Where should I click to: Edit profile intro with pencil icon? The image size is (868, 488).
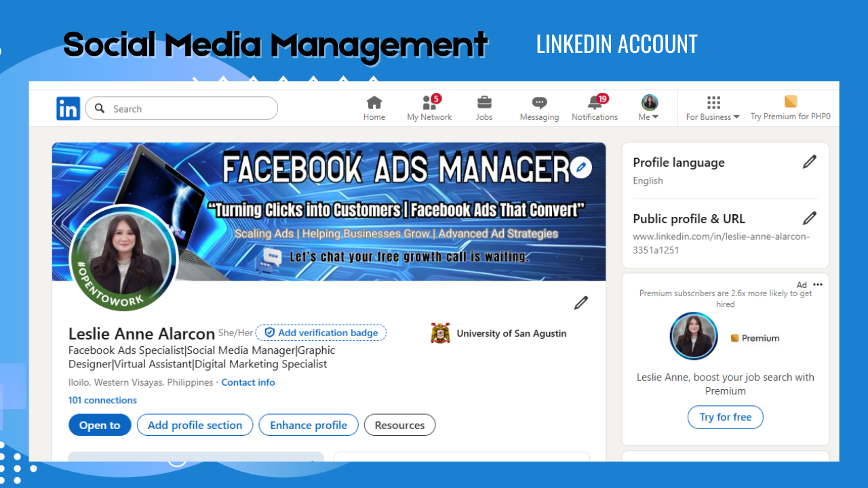tap(581, 303)
